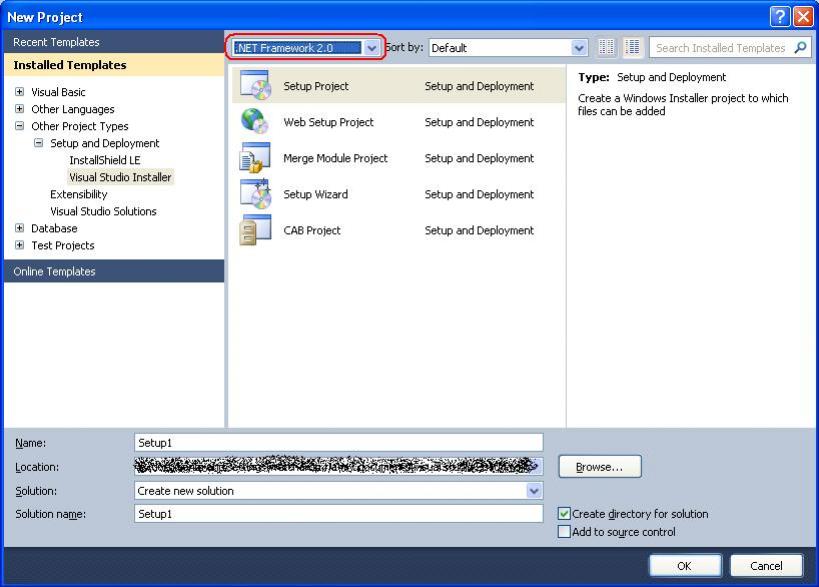The width and height of the screenshot is (819, 587).
Task: Click the Visual Basic tree label
Action: 58,92
